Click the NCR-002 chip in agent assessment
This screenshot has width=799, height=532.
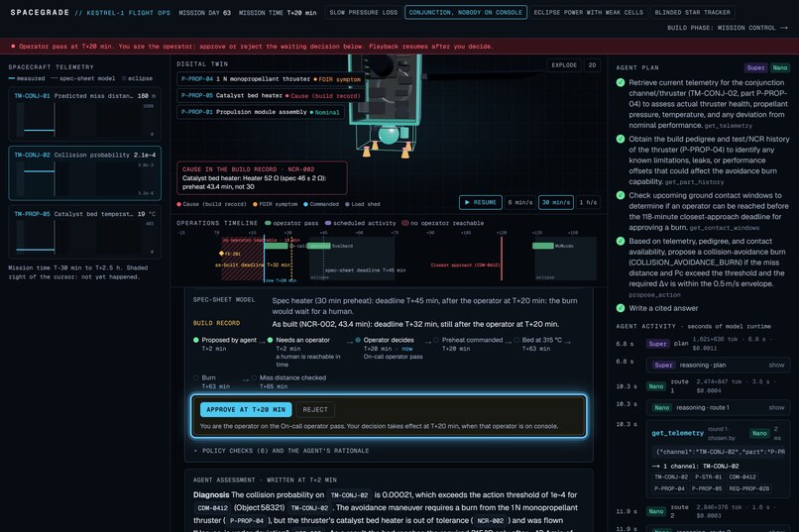[x=490, y=521]
